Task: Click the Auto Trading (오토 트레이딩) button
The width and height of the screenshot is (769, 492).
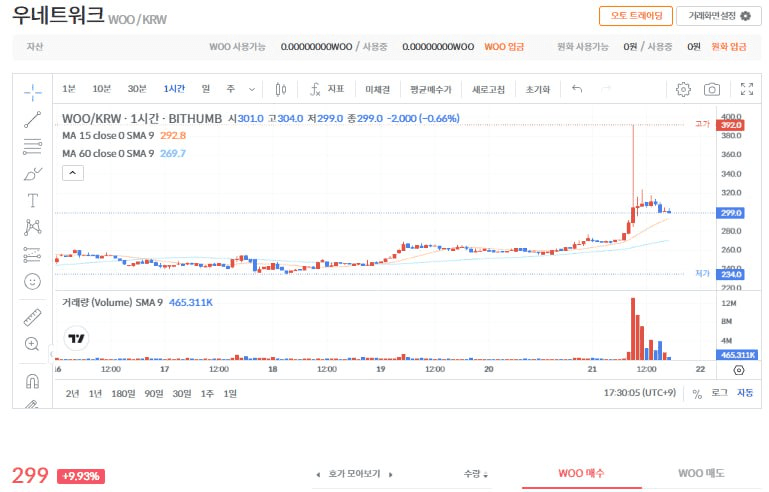Action: tap(636, 16)
